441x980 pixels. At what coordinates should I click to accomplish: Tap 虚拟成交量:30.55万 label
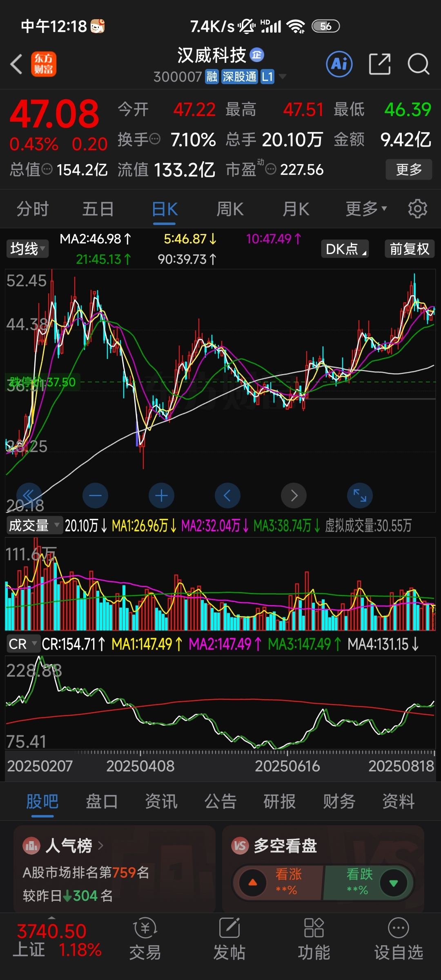368,525
